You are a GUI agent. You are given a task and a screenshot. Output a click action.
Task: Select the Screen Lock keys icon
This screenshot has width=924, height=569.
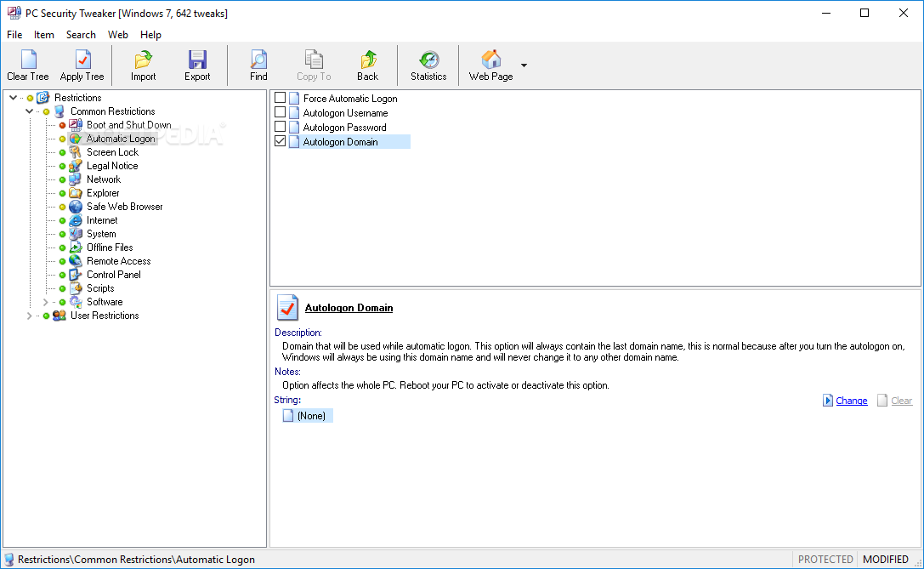(76, 152)
